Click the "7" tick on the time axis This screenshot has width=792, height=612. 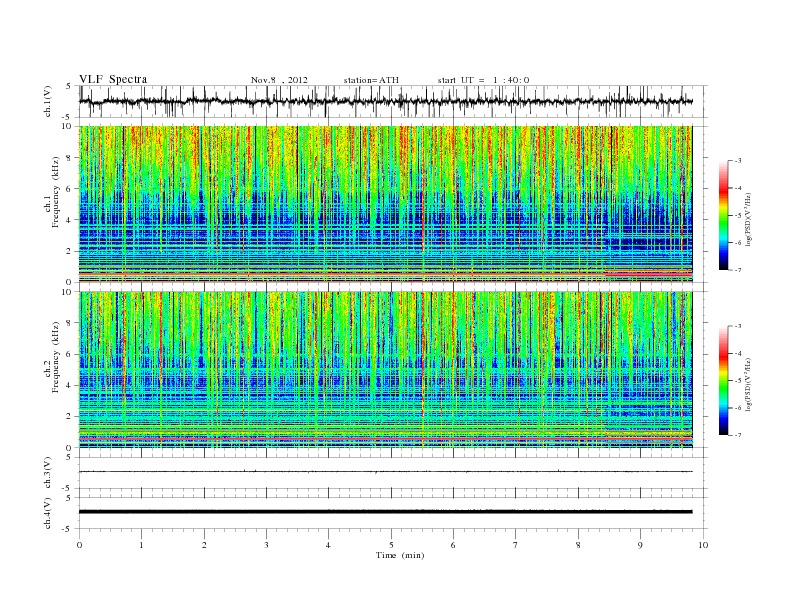click(516, 545)
